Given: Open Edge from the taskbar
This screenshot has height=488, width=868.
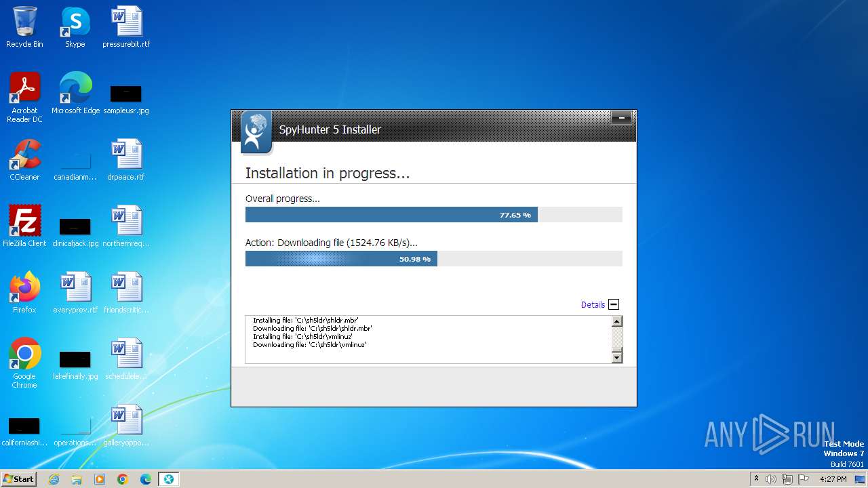Looking at the screenshot, I should (x=146, y=479).
